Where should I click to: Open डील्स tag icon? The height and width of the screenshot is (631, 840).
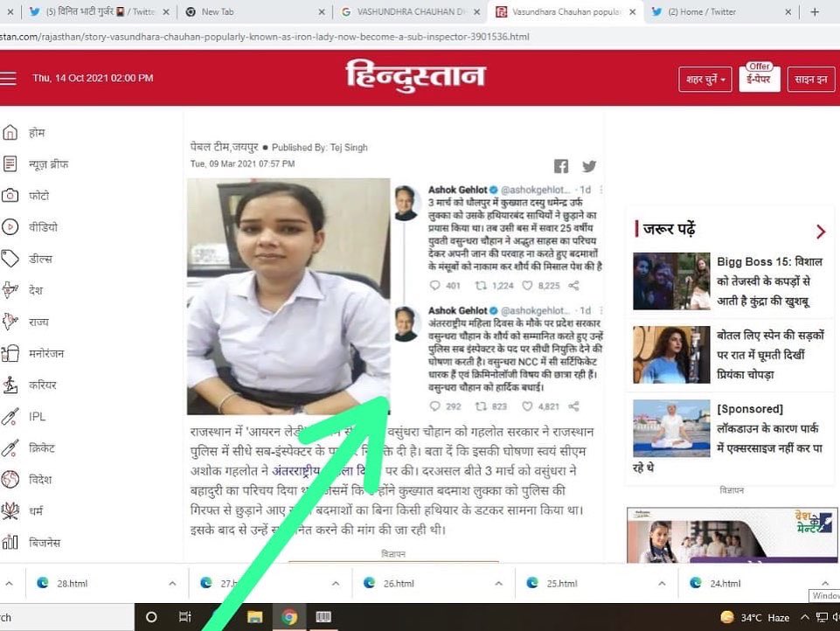click(10, 259)
